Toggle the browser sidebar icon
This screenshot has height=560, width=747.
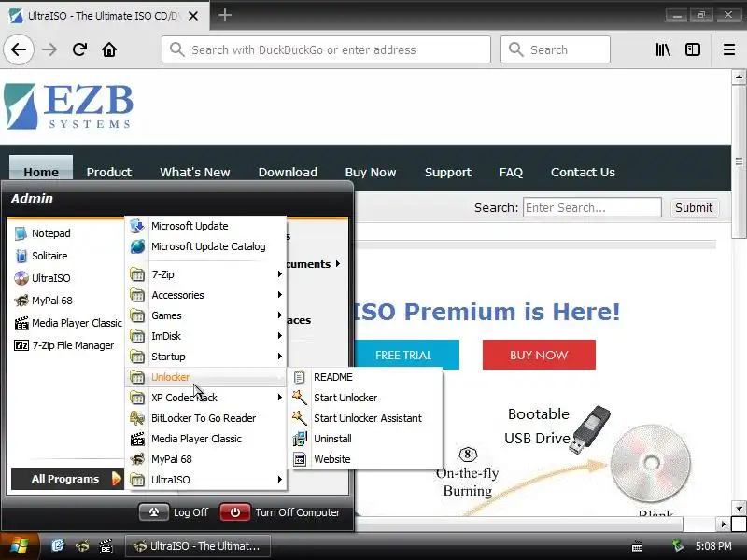(x=692, y=49)
